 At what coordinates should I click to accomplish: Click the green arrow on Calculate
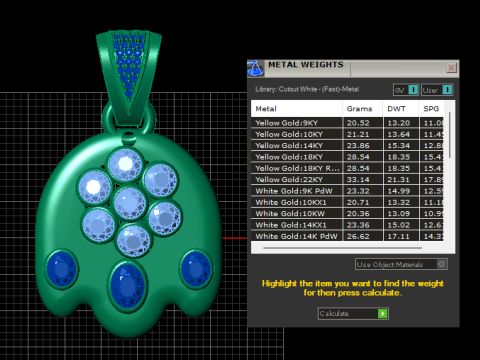[383, 314]
